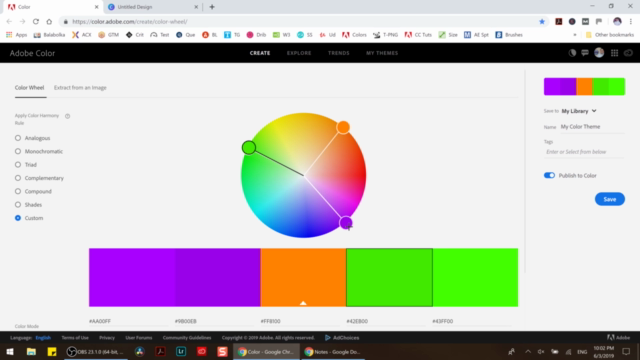Switch to the Create tab
The image size is (640, 360).
coord(260,53)
